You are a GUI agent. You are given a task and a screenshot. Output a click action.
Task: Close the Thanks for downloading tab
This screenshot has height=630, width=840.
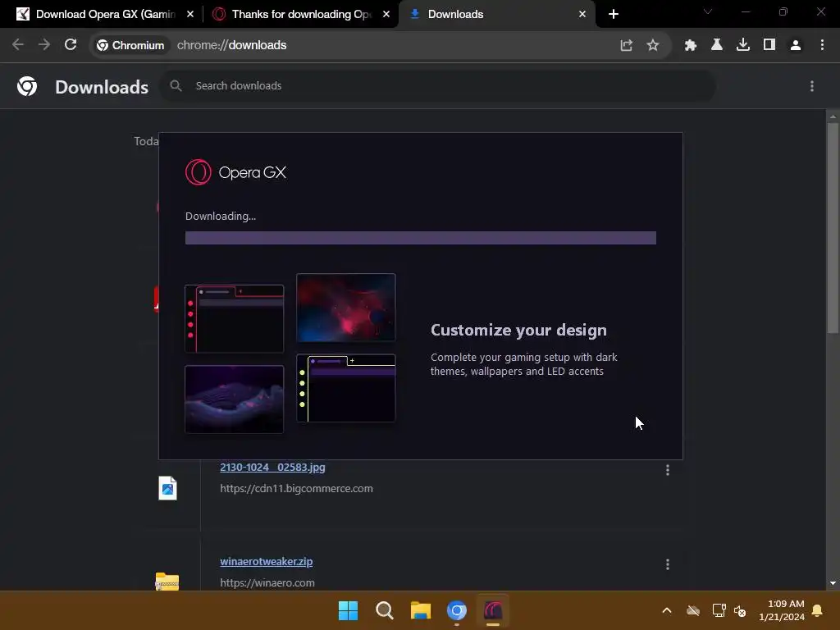386,15
